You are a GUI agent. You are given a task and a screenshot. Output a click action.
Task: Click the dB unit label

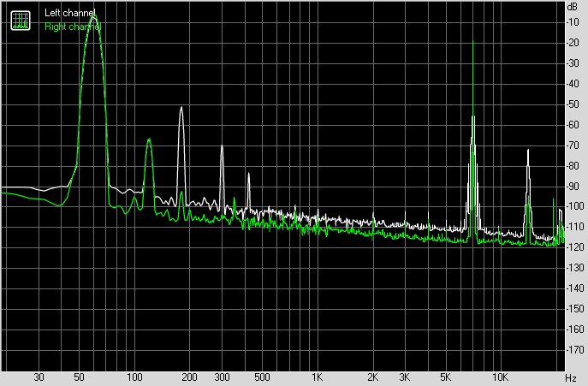point(573,7)
